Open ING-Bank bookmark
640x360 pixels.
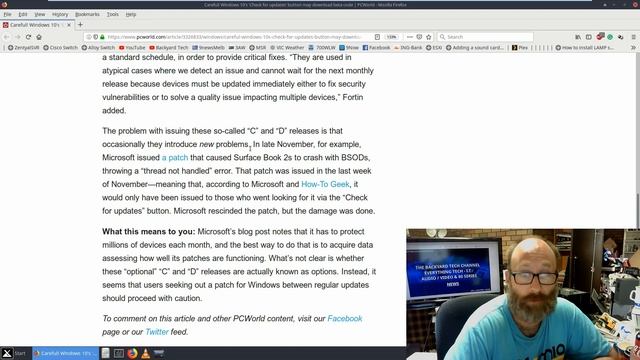408,48
